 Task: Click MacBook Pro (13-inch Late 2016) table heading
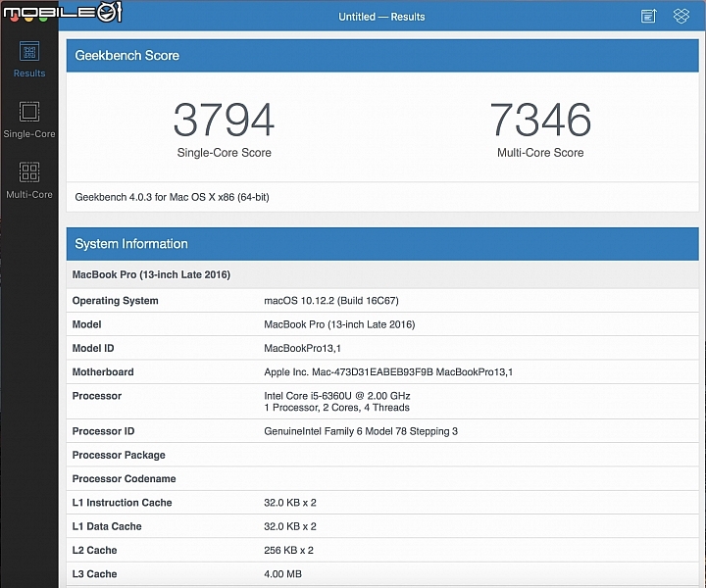pos(151,274)
